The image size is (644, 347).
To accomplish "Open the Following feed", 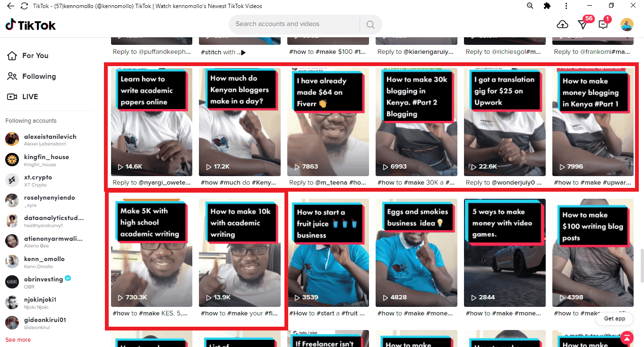I will click(x=32, y=76).
